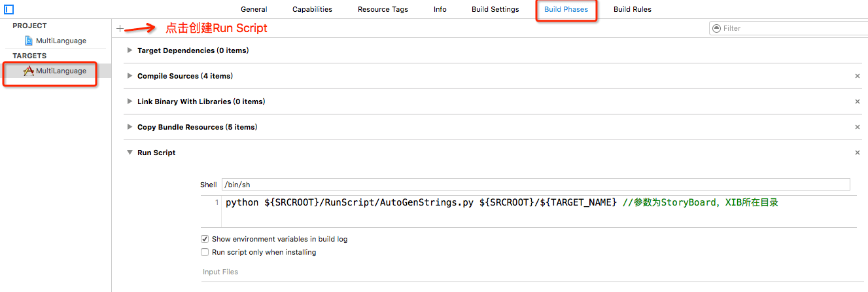Switch to the Build Settings tab
The width and height of the screenshot is (868, 292).
pyautogui.click(x=495, y=9)
